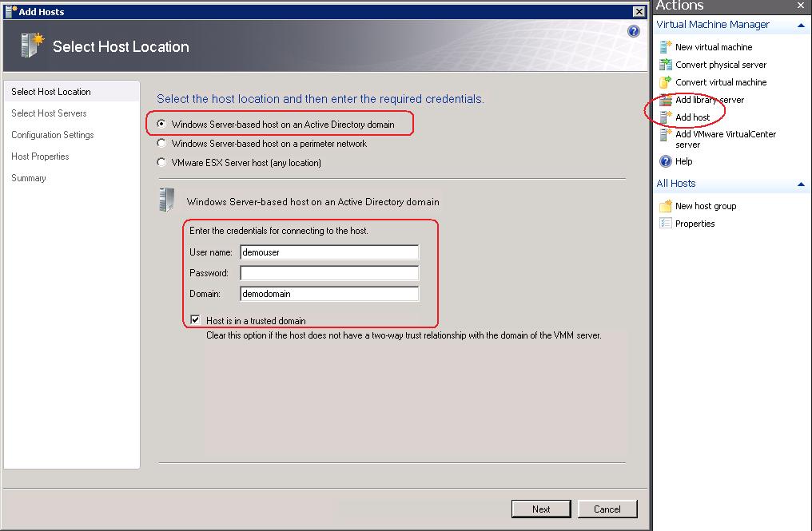
Task: Click the Domain input field
Action: pos(329,294)
